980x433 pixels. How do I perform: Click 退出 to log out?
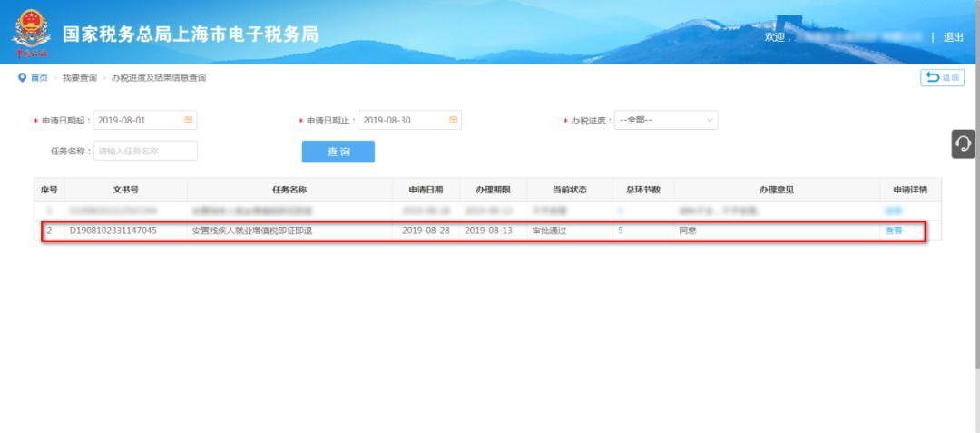[953, 37]
